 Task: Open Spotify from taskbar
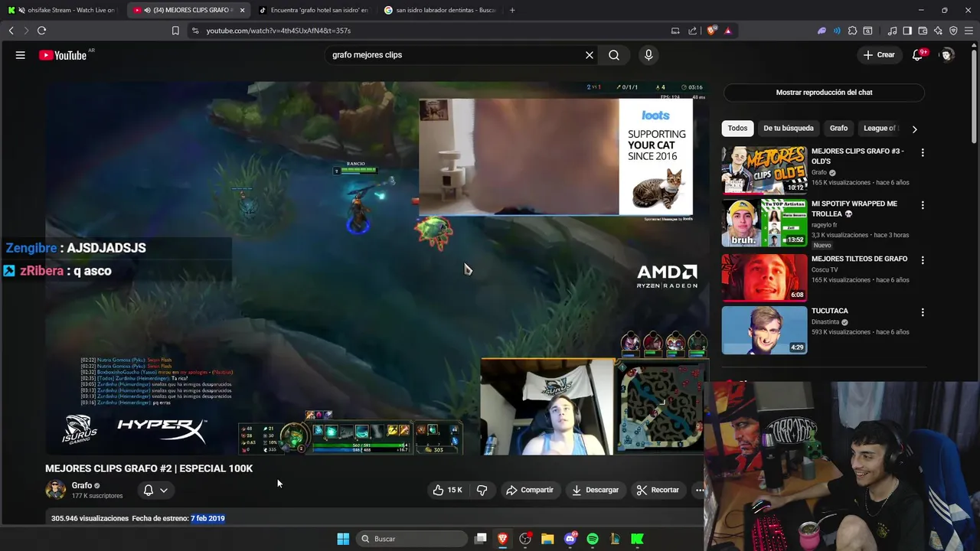[593, 539]
